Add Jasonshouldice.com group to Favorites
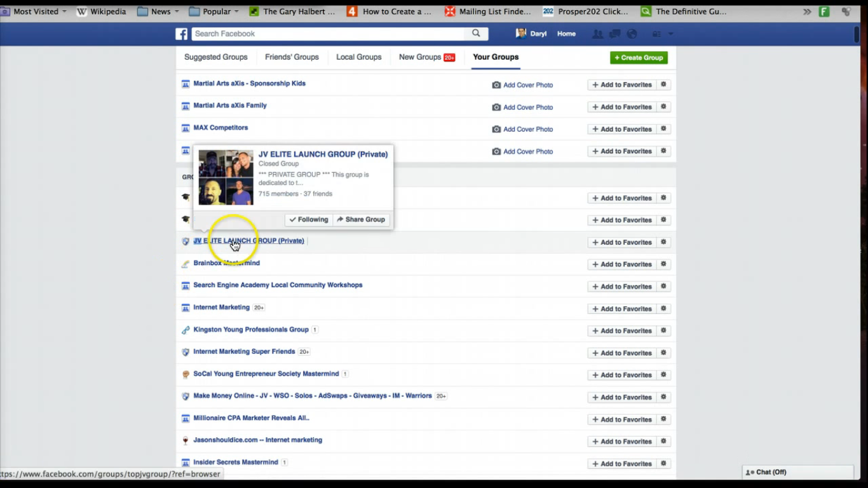868x488 pixels. coord(622,442)
